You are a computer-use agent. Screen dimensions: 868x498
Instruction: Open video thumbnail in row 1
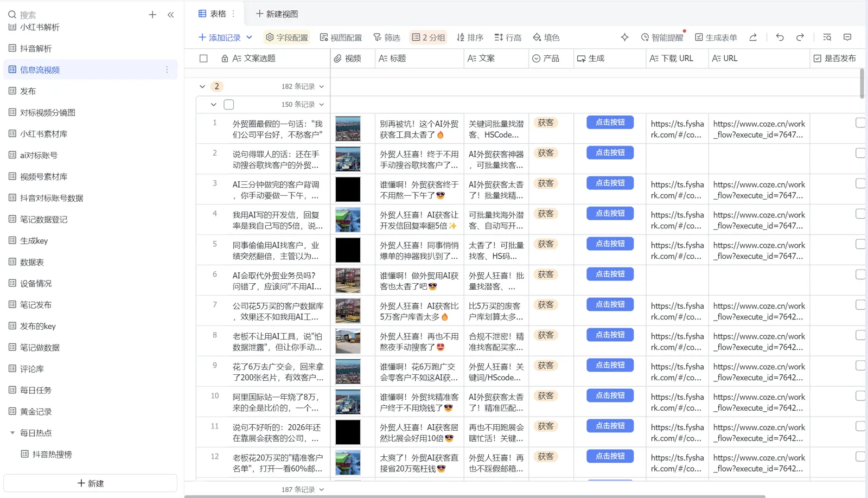348,129
